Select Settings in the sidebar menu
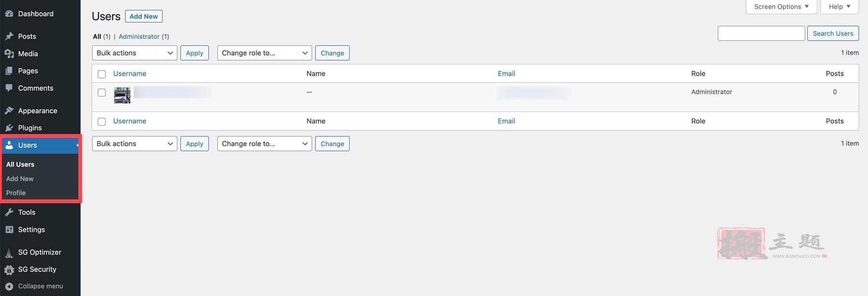 (x=31, y=230)
